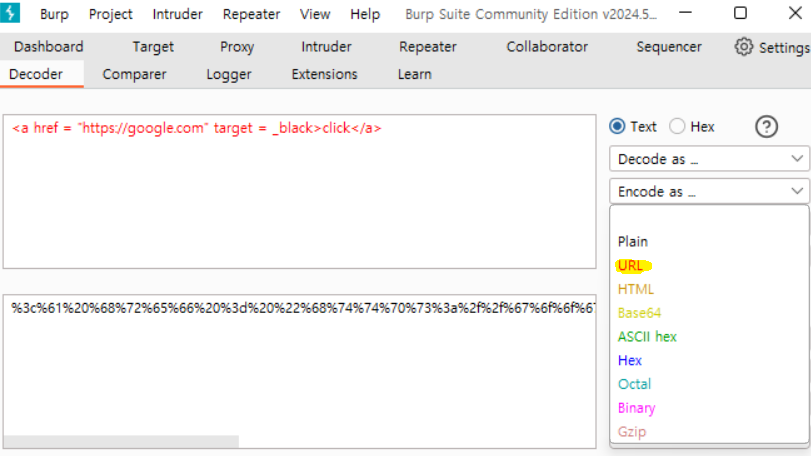Screen dimensions: 811x456
Task: Click the horizontal scrollbar in output box
Action: (x=121, y=442)
